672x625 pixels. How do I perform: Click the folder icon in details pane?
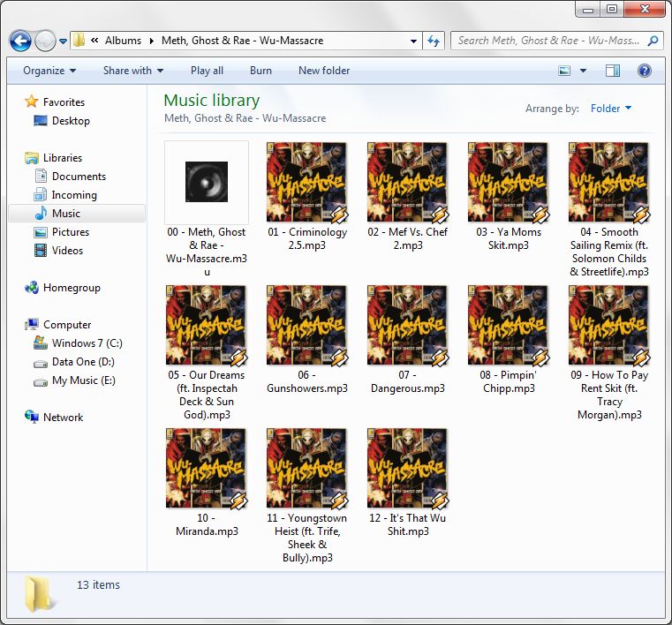40,594
